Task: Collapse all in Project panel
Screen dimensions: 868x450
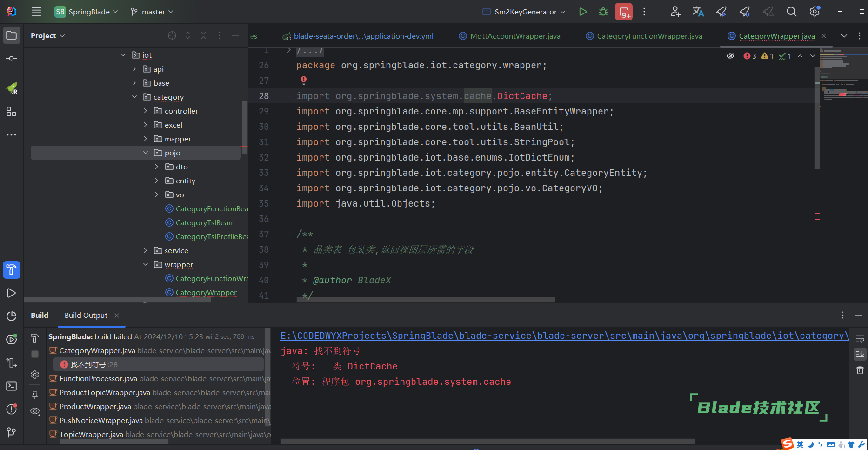Action: tap(204, 35)
